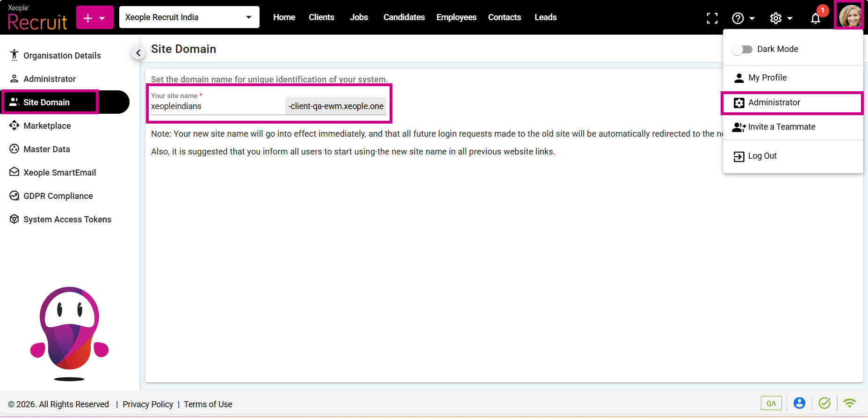Open the Terms of Use link
The image size is (868, 418).
[x=208, y=404]
